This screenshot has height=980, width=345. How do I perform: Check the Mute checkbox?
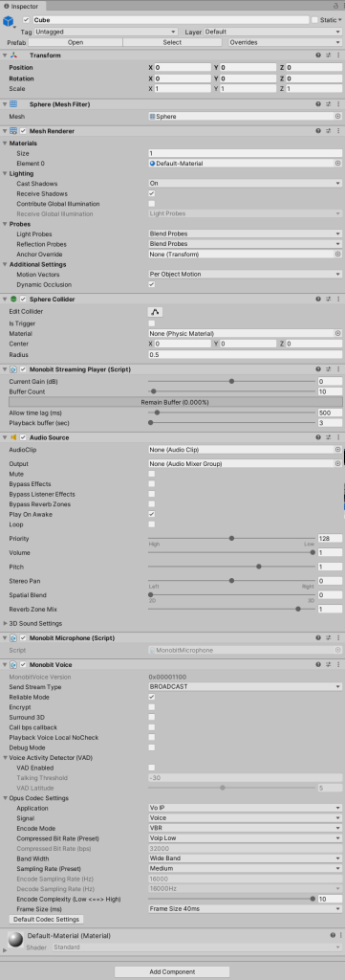pos(152,475)
